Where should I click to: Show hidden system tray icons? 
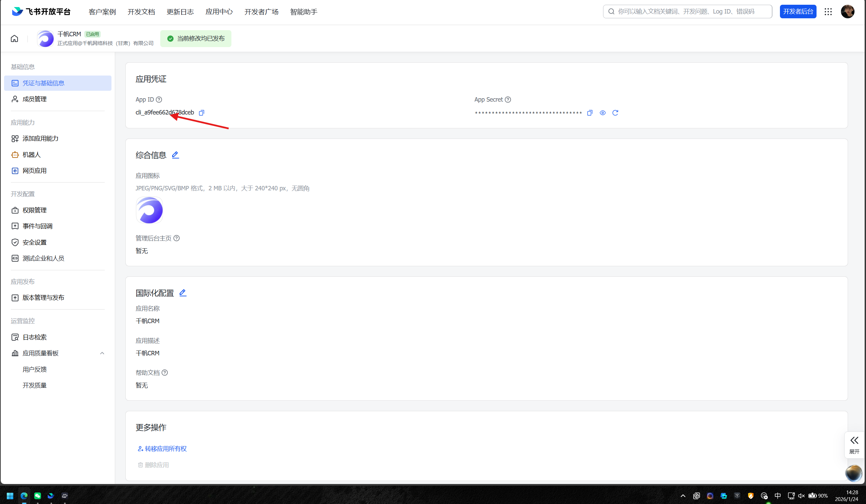coord(683,496)
